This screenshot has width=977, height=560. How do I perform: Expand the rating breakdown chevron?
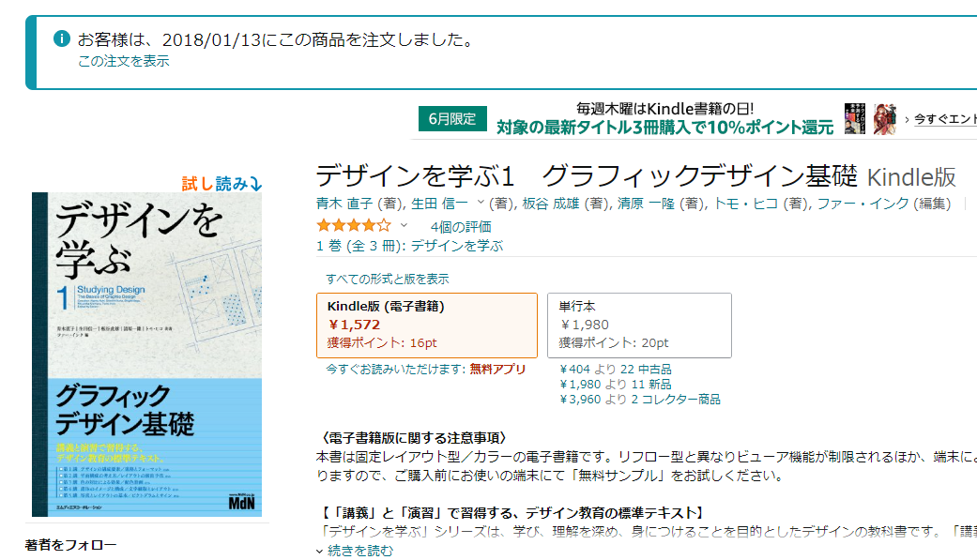coord(404,225)
